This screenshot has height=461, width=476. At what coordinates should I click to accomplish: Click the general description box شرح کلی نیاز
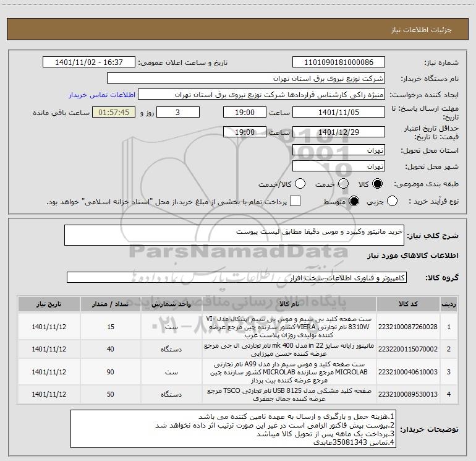click(x=234, y=235)
